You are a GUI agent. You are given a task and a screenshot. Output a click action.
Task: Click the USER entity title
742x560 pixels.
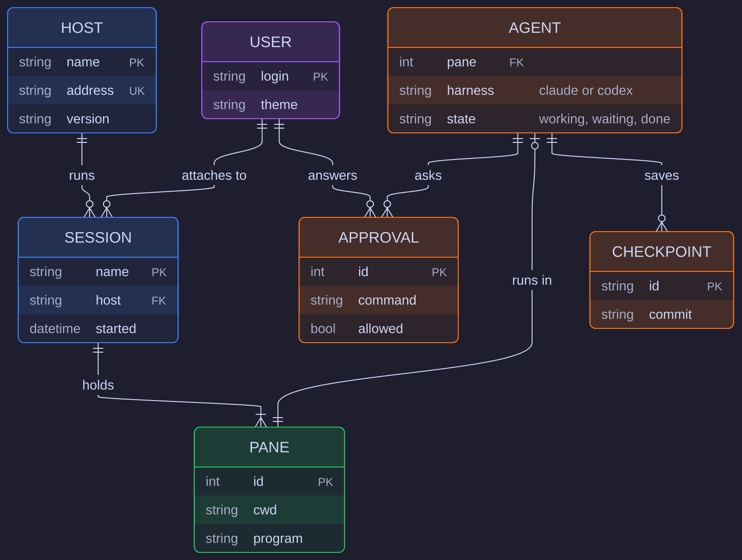click(x=270, y=42)
